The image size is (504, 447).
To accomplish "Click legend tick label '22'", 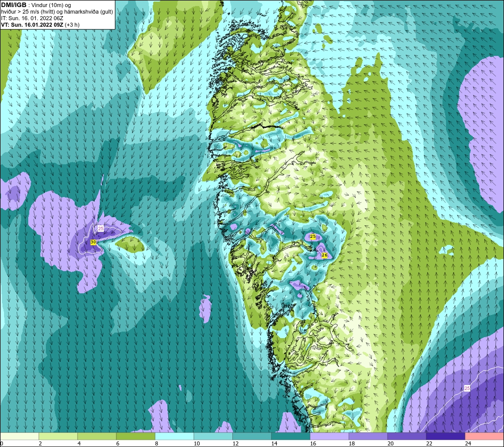I will 429,443.
